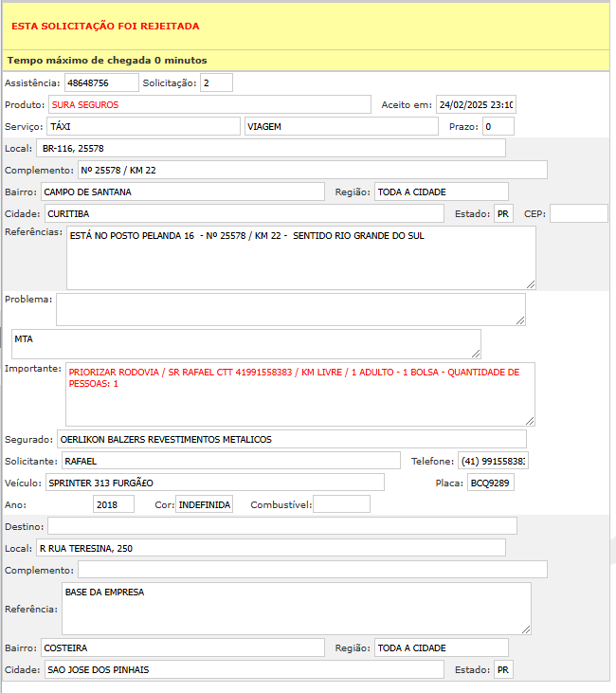The width and height of the screenshot is (616, 693).
Task: Click the Cidade field showing CURITIBA
Action: [x=244, y=214]
